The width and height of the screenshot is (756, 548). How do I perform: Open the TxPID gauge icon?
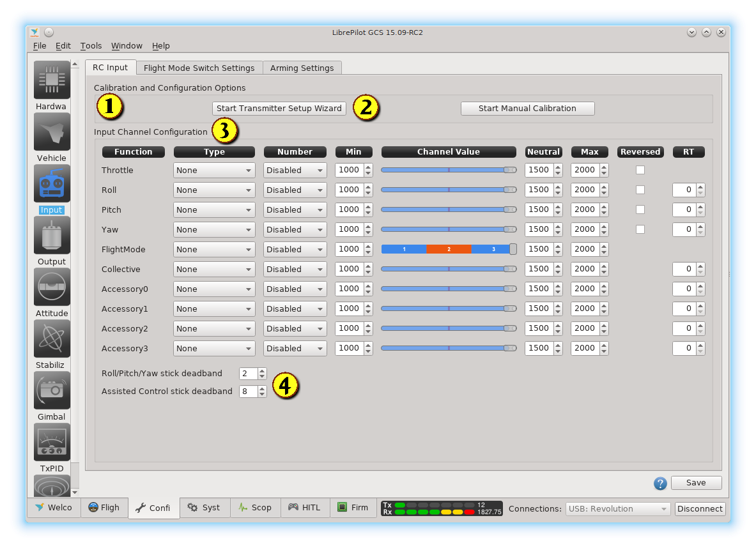coord(52,443)
